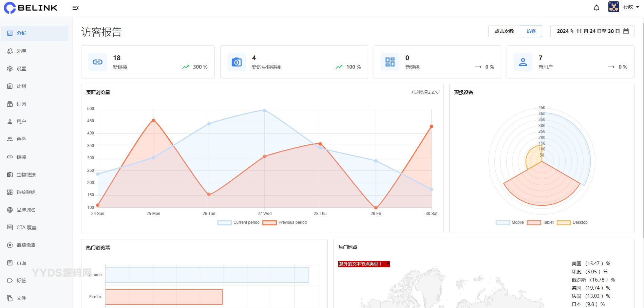This screenshot has width=644, height=308.
Task: Close the red error message badge
Action: [388, 264]
